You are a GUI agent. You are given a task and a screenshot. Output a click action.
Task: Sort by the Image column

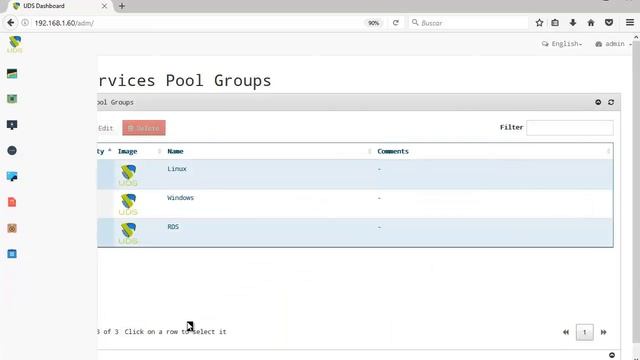pos(127,151)
